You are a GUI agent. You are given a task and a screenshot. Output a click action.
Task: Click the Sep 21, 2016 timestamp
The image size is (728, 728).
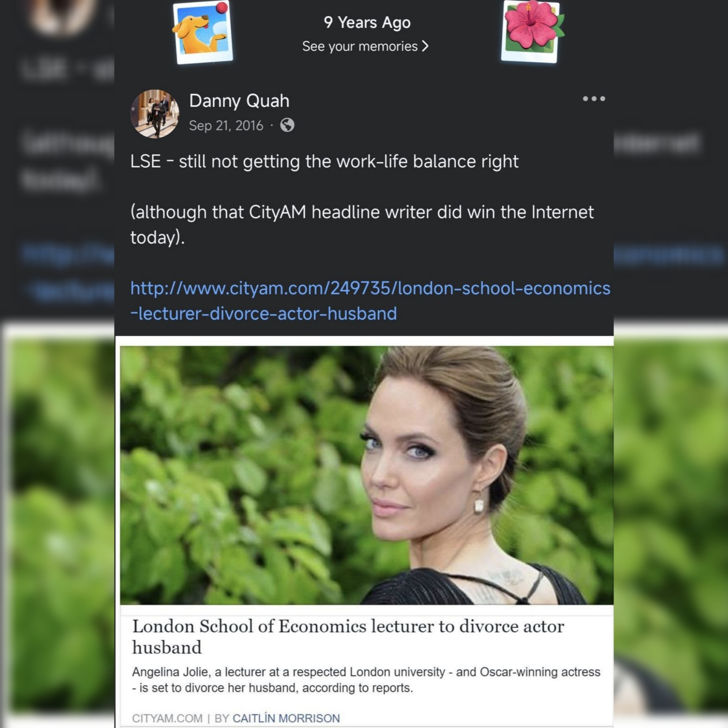(226, 126)
